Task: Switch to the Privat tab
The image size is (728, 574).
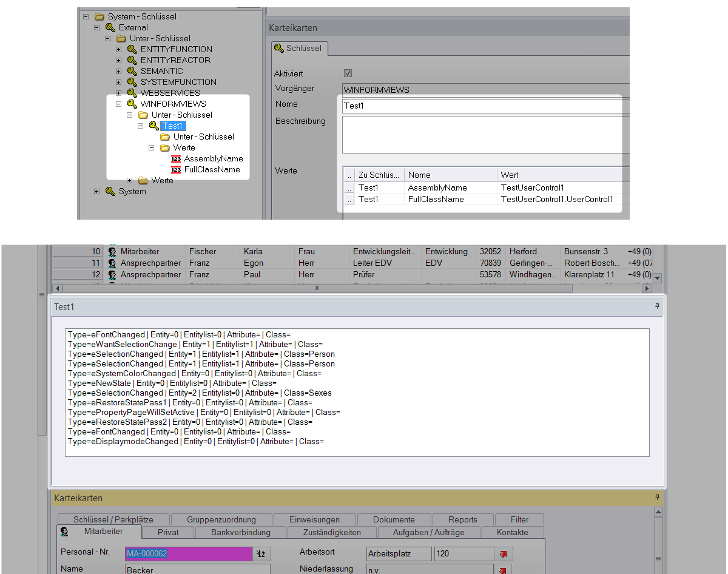Action: point(168,532)
